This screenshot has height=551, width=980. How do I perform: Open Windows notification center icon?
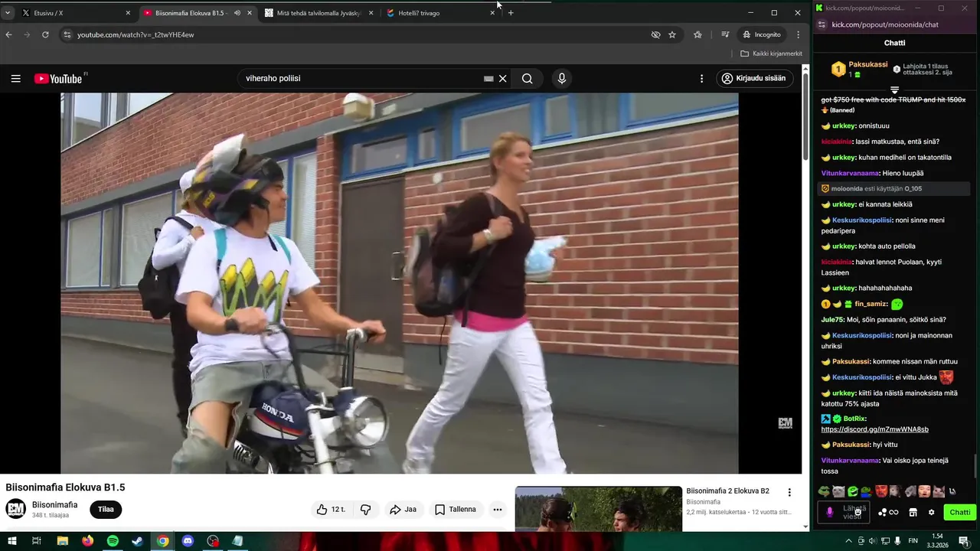(x=963, y=540)
